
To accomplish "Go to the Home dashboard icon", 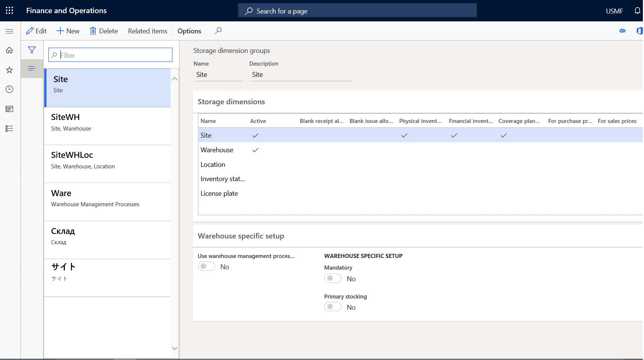I will [9, 50].
